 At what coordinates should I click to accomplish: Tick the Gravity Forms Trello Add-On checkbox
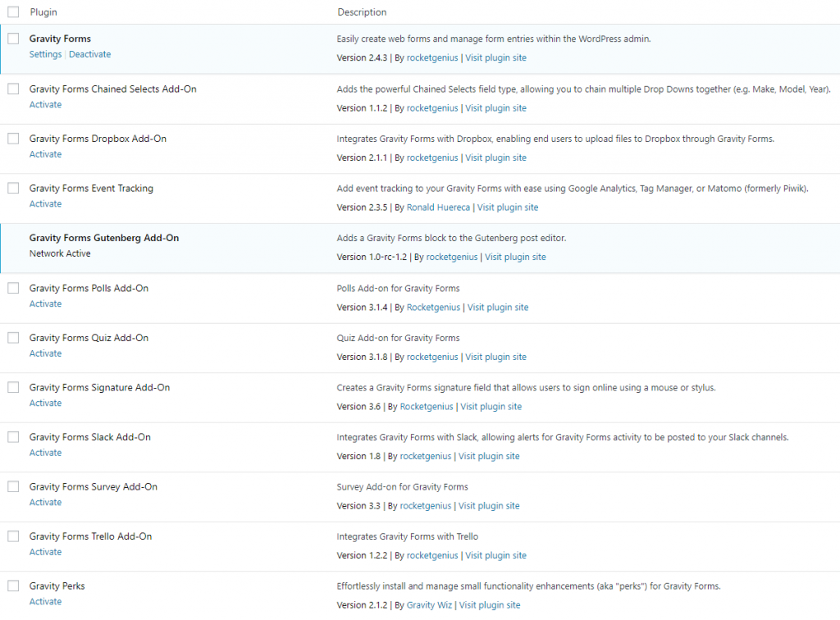point(13,536)
